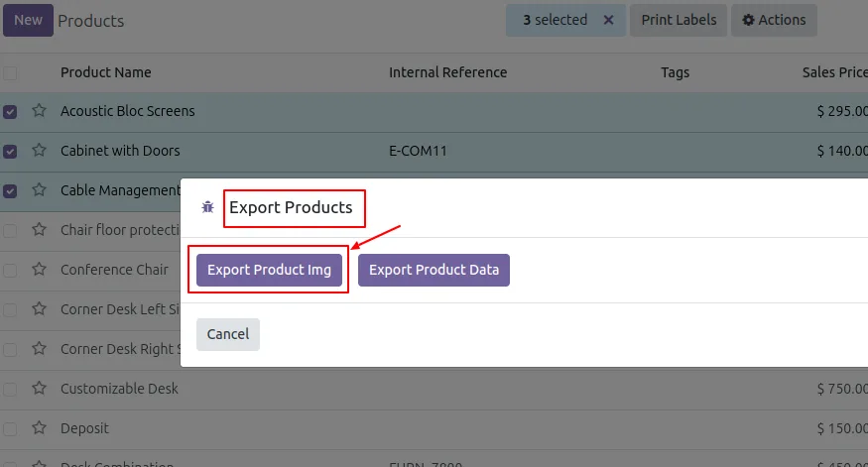The height and width of the screenshot is (467, 868).
Task: Open the Deposit product row
Action: point(84,428)
